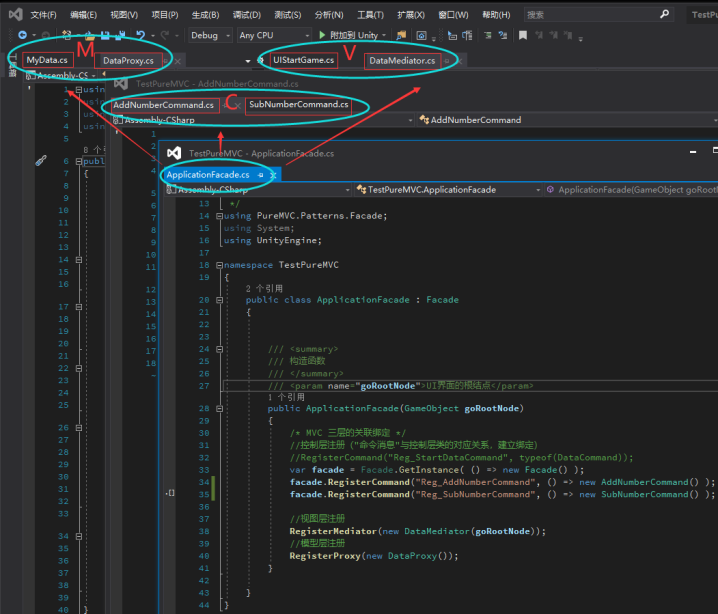Click the Save All icon
The image size is (718, 614).
pyautogui.click(x=120, y=35)
